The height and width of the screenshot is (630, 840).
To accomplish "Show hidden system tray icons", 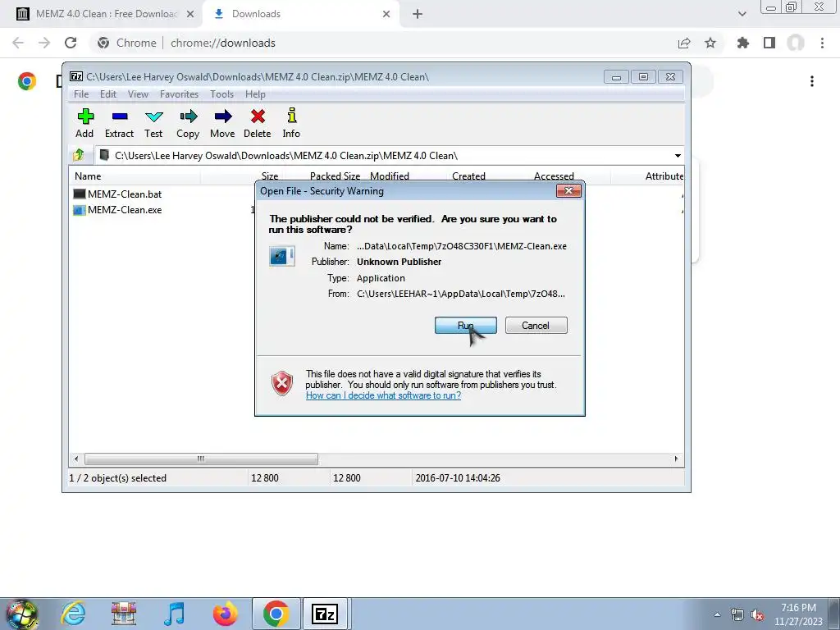I will pyautogui.click(x=717, y=614).
